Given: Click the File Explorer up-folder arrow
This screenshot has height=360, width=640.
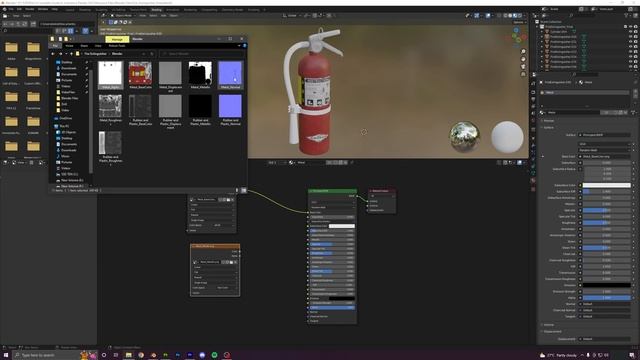Looking at the screenshot, I should click(71, 53).
